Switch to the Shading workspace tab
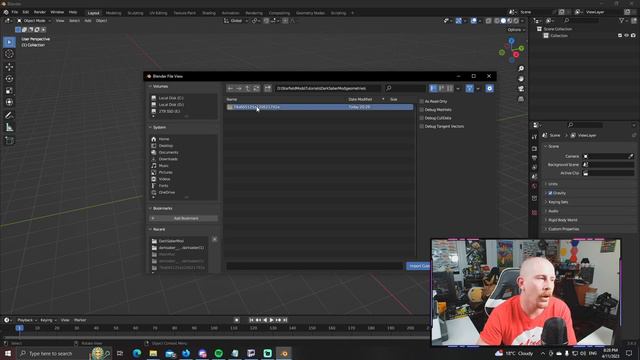Viewport: 640px width, 360px height. click(x=209, y=13)
